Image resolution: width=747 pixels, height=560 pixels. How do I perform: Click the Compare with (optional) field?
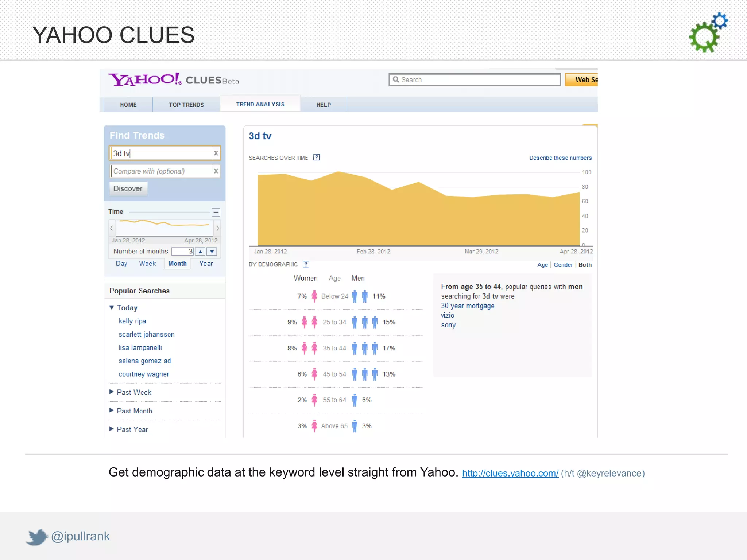click(x=161, y=171)
